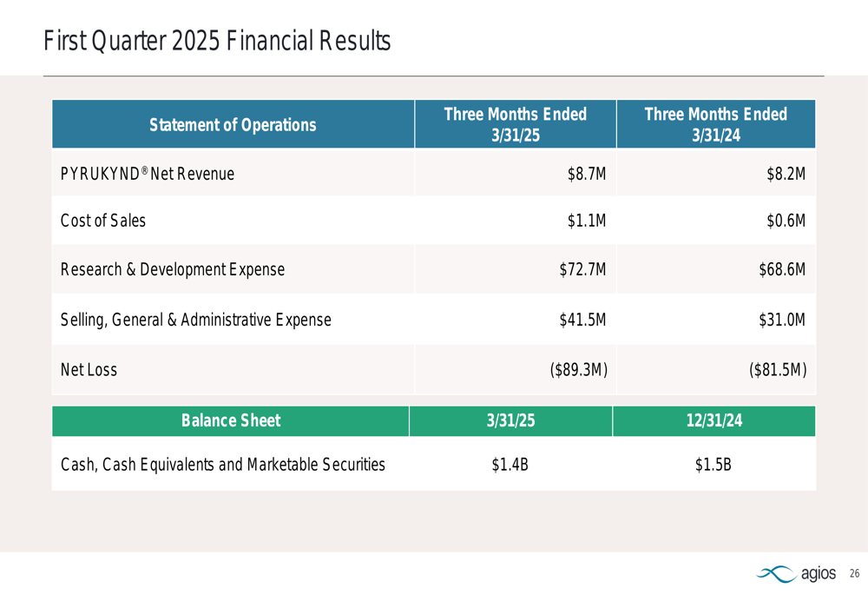Screen dimensions: 868x595
Task: Click the "Cost of Sales" row label
Action: point(103,221)
